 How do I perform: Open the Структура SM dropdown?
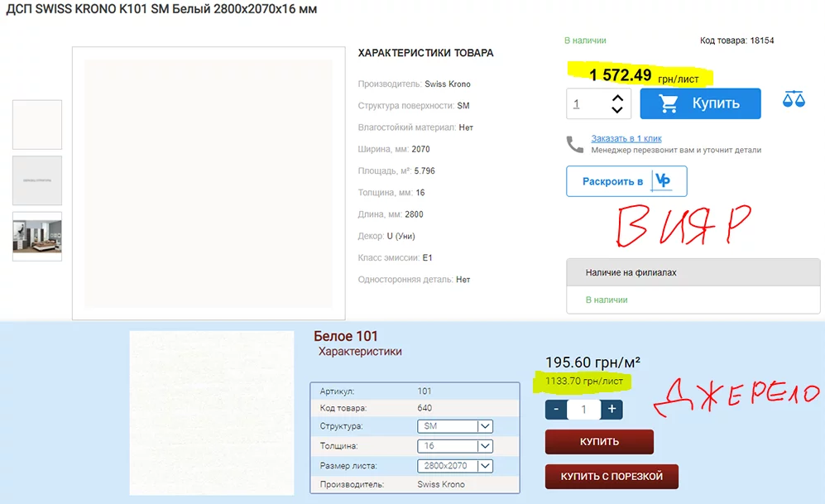455,426
